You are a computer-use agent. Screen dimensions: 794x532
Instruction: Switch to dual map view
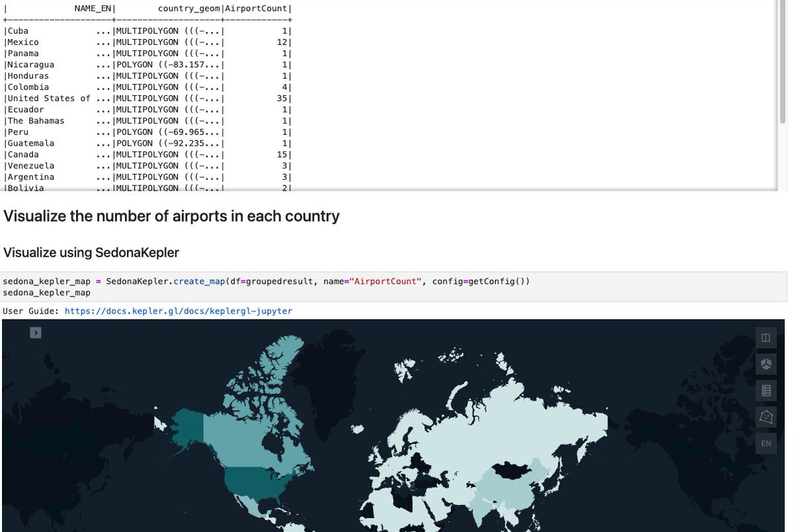pyautogui.click(x=766, y=338)
